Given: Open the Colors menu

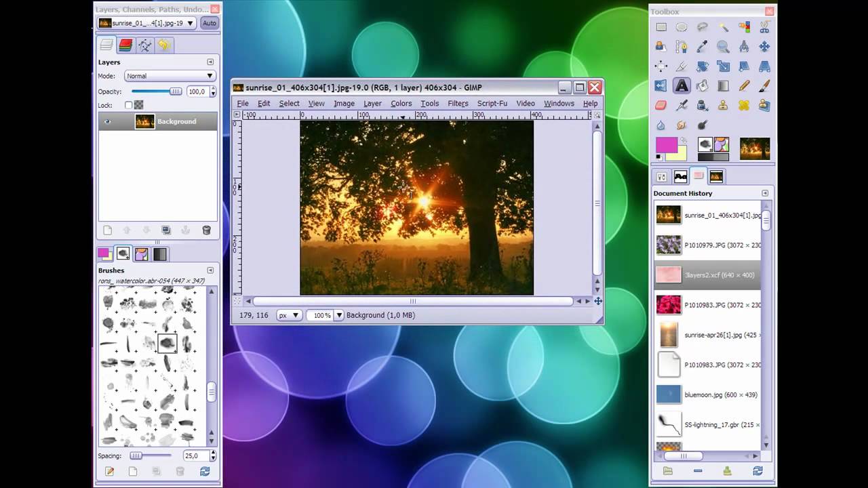Looking at the screenshot, I should [401, 104].
